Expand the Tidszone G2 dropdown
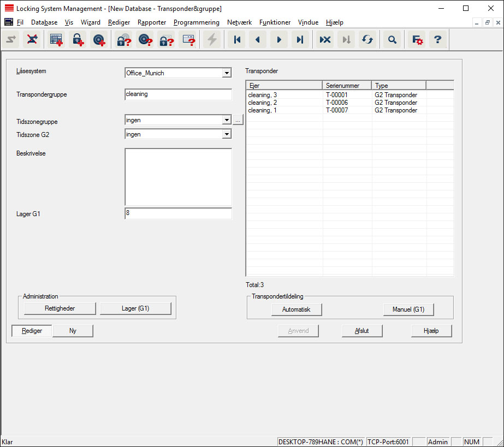Image resolution: width=504 pixels, height=447 pixels. pyautogui.click(x=227, y=134)
